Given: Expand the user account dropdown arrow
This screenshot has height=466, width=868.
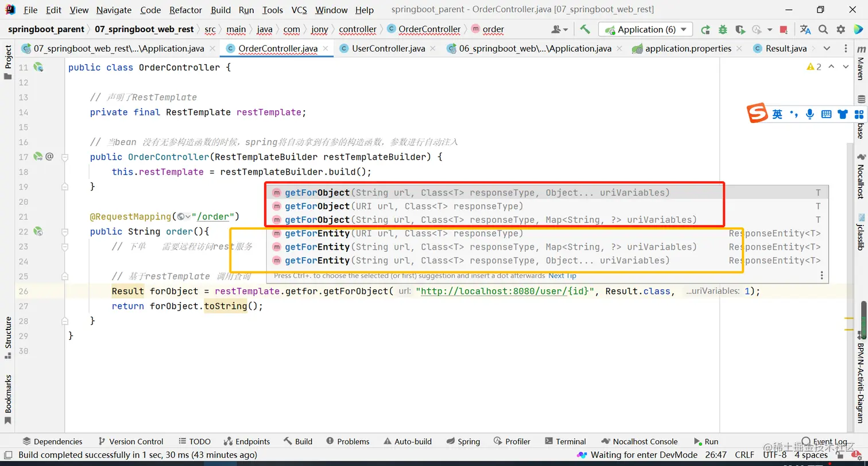Looking at the screenshot, I should point(565,30).
